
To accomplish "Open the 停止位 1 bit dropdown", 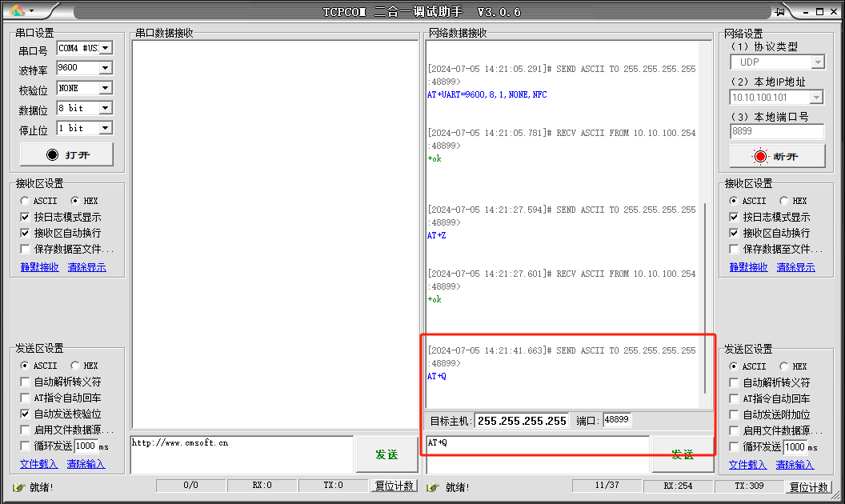I will pos(105,128).
